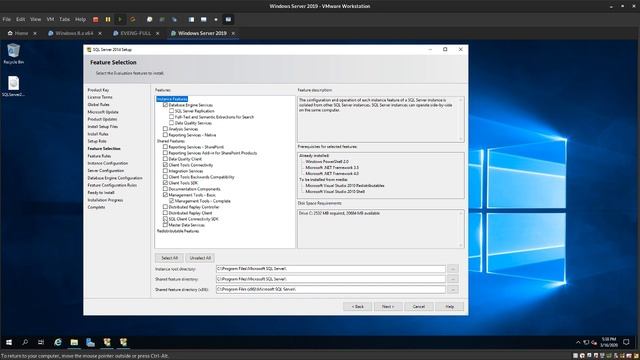Click the Select All button

(169, 258)
